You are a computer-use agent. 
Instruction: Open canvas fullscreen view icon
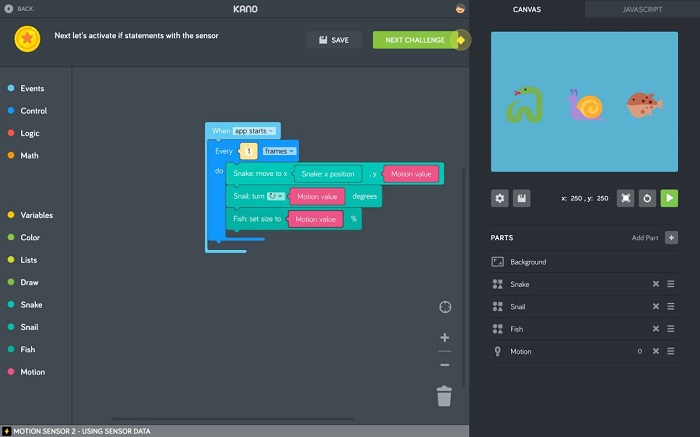tap(625, 198)
